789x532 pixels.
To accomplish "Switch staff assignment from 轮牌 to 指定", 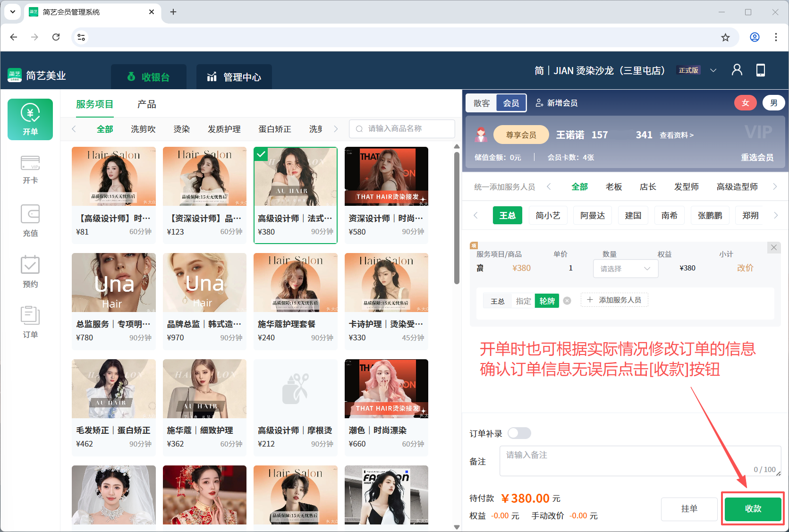I will pos(523,301).
